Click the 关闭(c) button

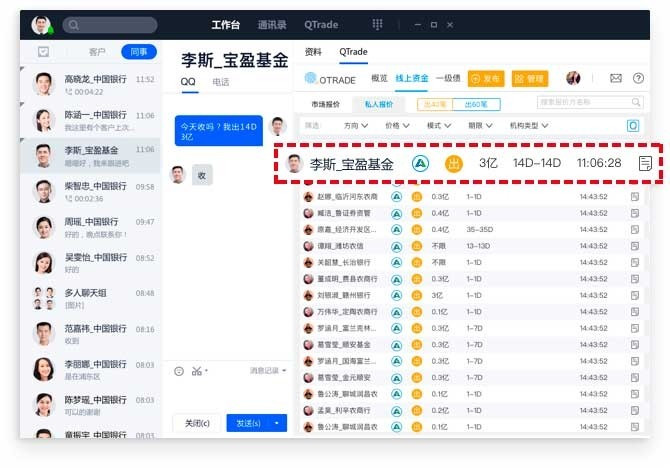pos(196,423)
